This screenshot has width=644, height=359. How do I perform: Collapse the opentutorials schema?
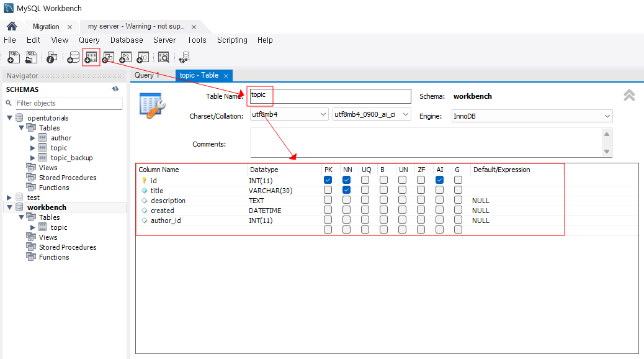click(9, 117)
